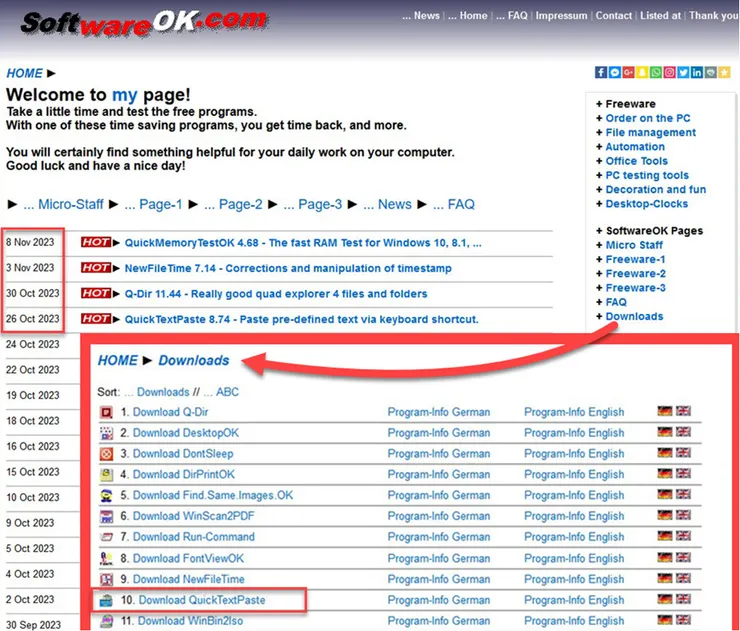Click the grey link share icon

coord(710,72)
